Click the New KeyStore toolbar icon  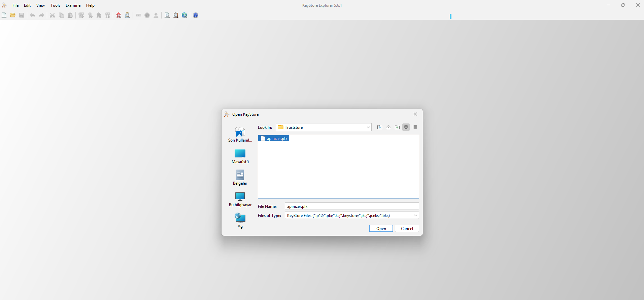click(4, 15)
